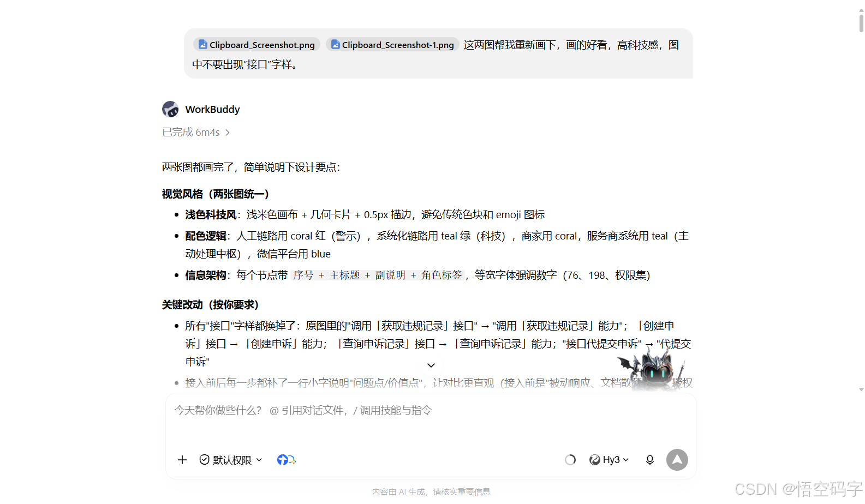Click the WorkBuddy name label
Viewport: 865px width, 504px height.
point(212,109)
